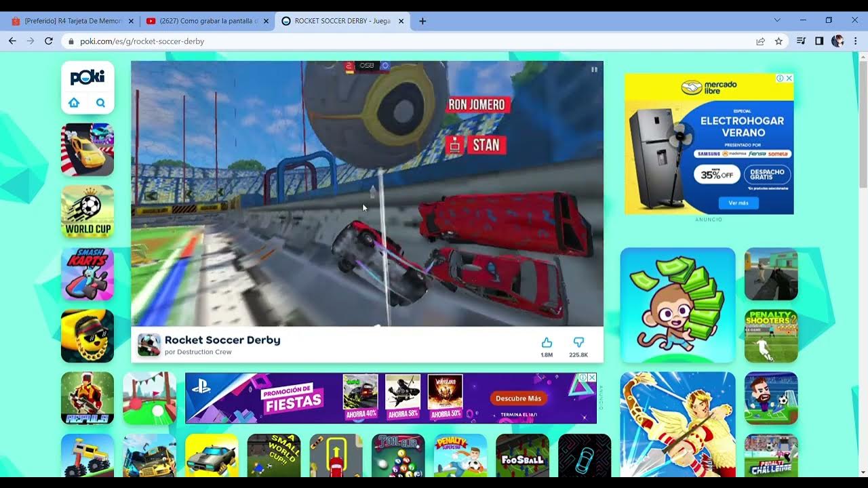Open the Penalty Shooters 2 game thumbnail

(x=771, y=336)
